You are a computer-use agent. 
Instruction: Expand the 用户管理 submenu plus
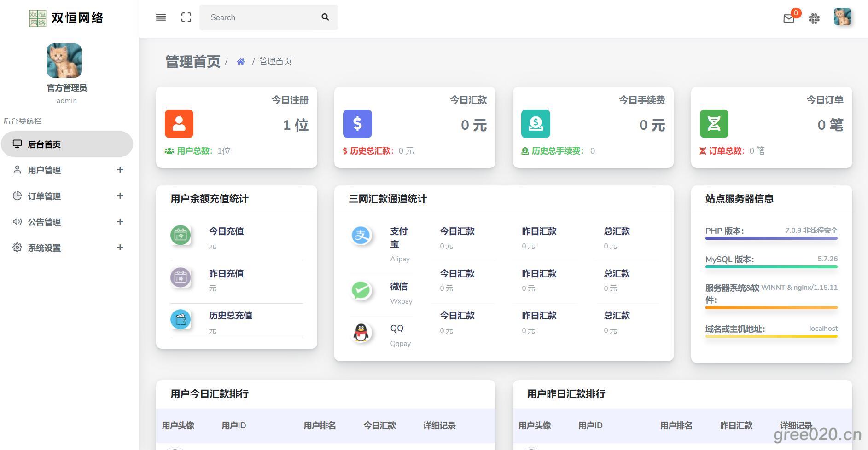(120, 170)
